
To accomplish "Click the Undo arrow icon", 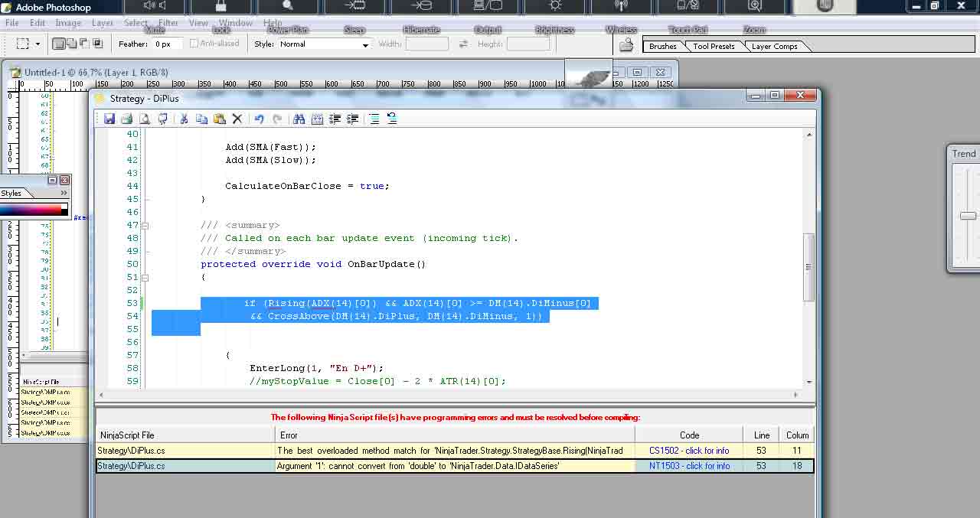I will [259, 119].
